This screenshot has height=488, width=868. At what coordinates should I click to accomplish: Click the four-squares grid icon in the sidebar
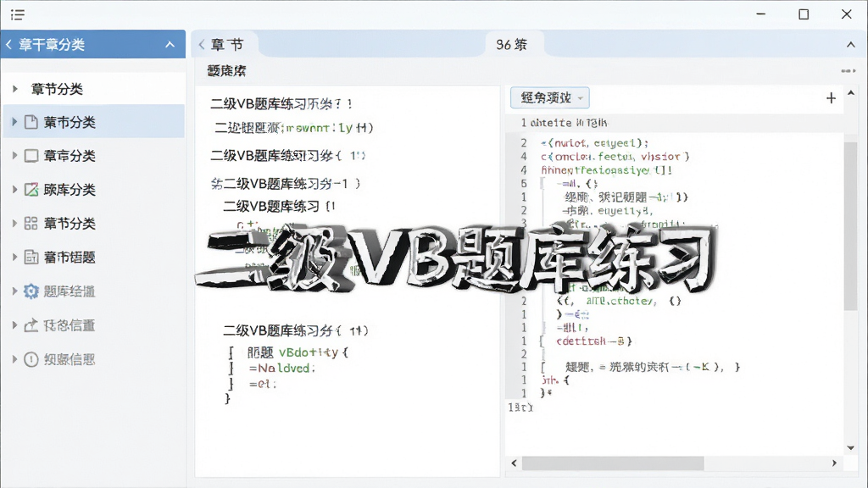(x=31, y=223)
